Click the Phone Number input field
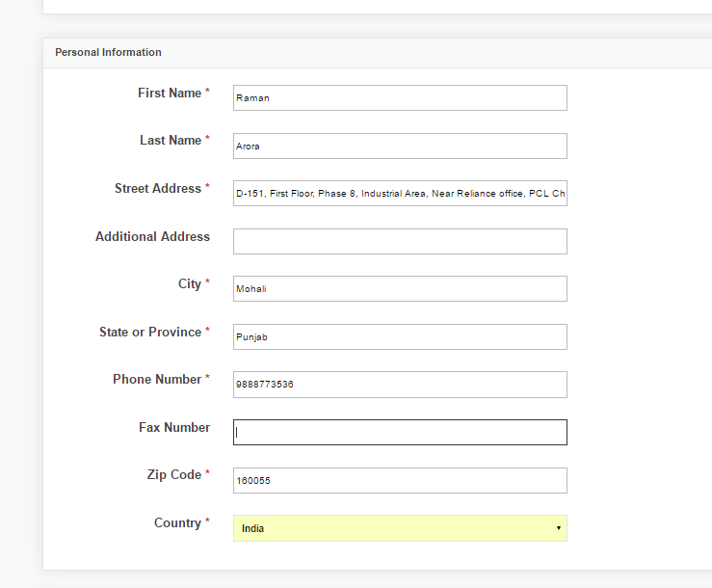Image resolution: width=712 pixels, height=588 pixels. click(400, 385)
